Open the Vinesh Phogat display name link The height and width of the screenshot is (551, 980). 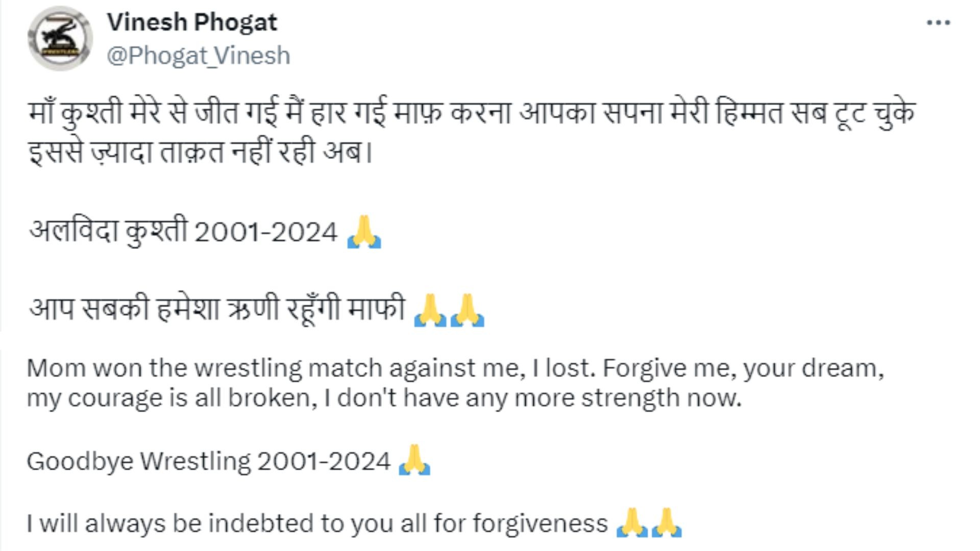click(192, 22)
